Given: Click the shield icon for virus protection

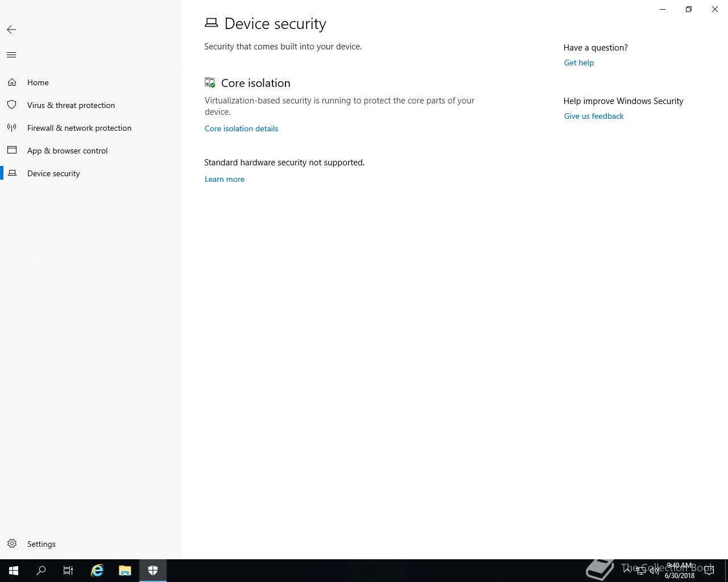Looking at the screenshot, I should pos(12,105).
